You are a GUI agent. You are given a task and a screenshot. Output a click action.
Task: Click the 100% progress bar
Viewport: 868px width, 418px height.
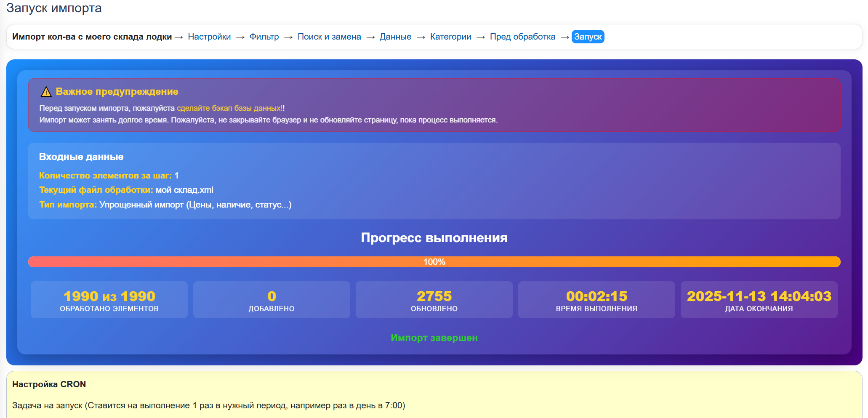[x=434, y=262]
